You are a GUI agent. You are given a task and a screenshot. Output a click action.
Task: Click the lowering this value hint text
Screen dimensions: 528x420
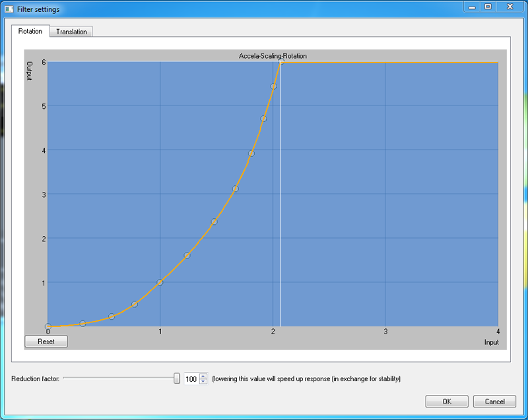click(306, 378)
